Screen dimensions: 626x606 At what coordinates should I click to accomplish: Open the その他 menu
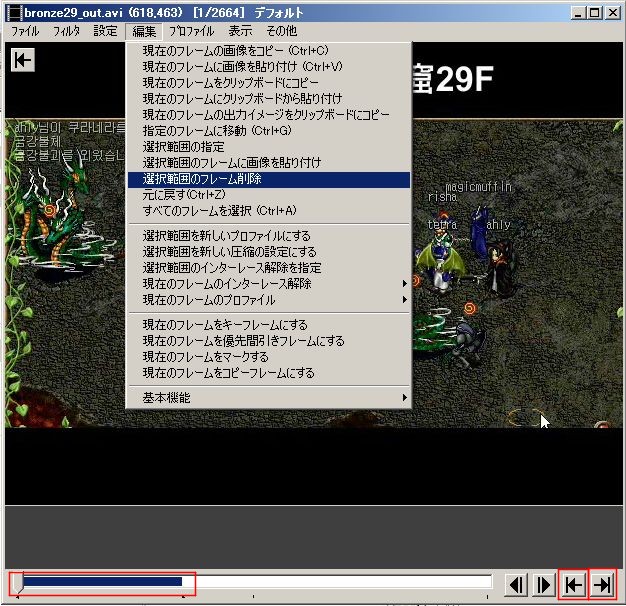point(281,31)
